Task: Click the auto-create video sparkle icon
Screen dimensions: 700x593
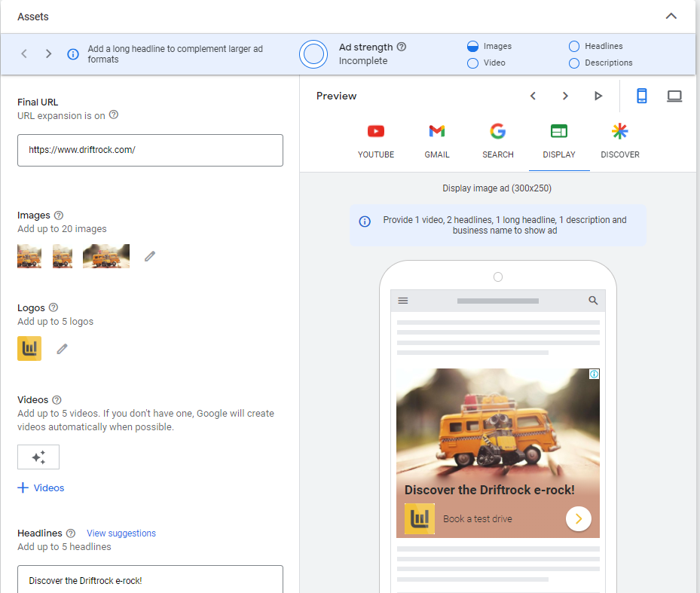Action: click(38, 457)
